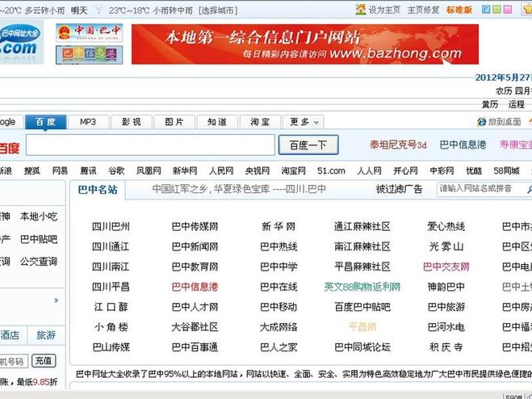Switch to the 百度 search tab
Viewport: 532px width, 399px height.
(45, 122)
